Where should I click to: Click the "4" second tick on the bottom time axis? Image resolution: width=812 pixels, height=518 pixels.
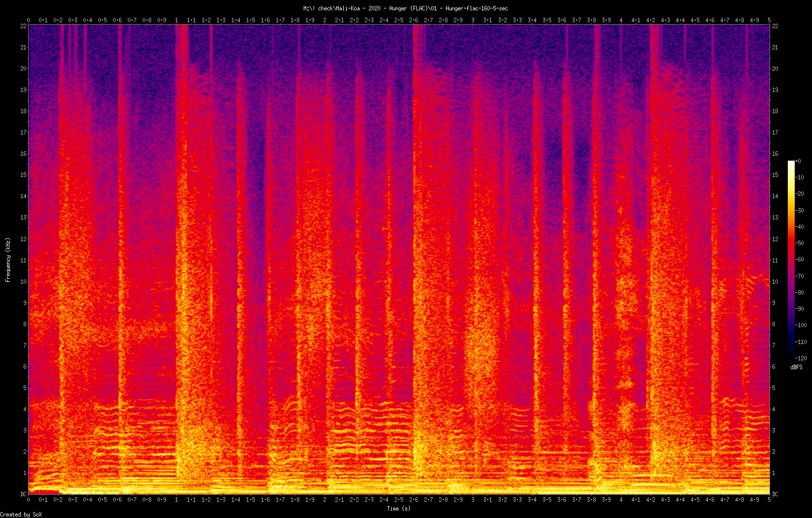(621, 499)
